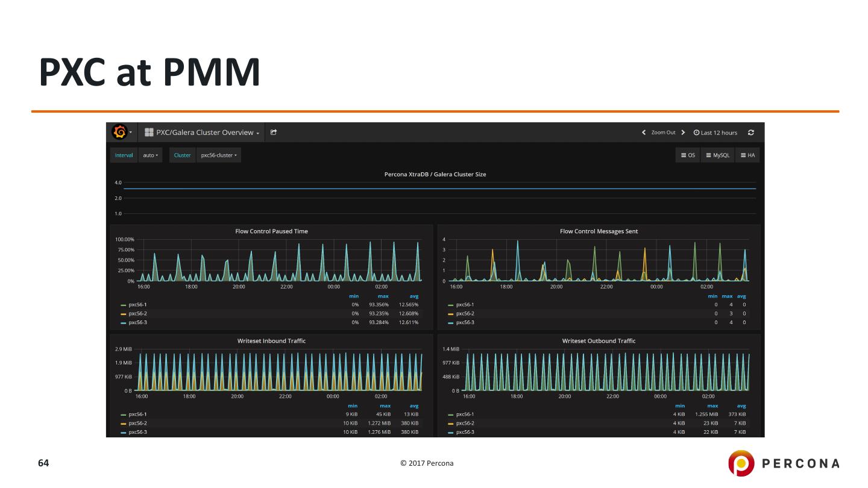
Task: Click the refresh dashboard icon
Action: point(751,133)
